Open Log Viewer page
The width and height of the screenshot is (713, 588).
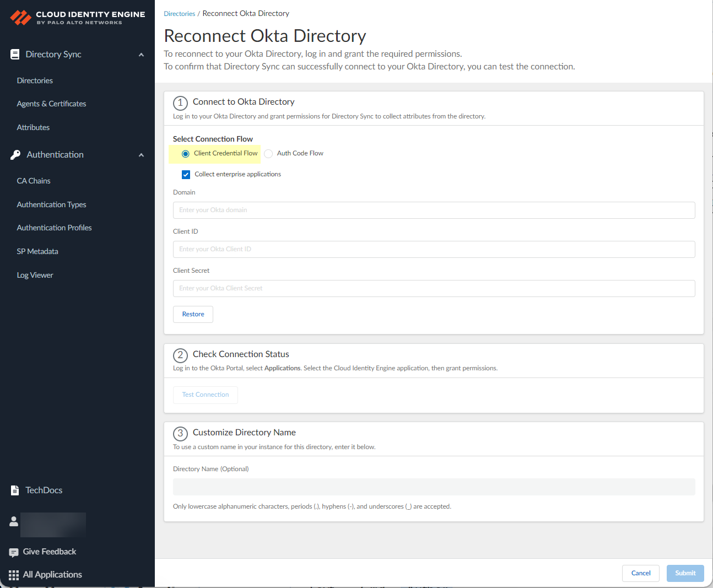(x=35, y=275)
